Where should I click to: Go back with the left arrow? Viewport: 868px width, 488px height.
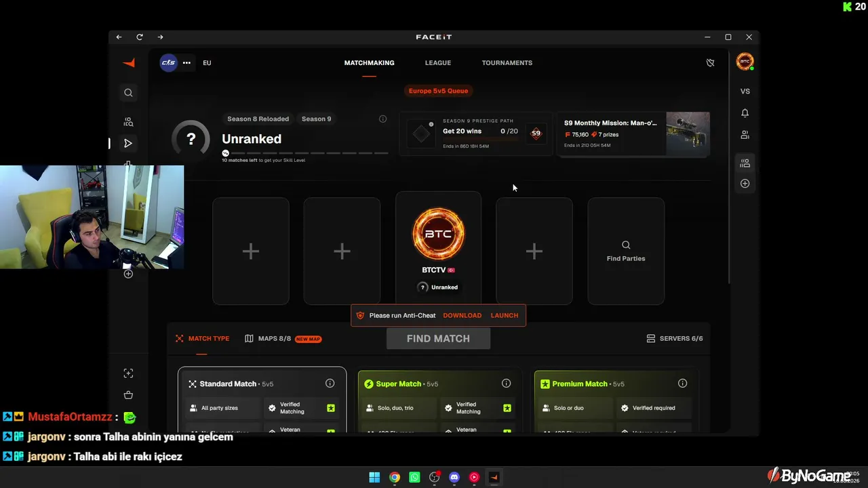(x=119, y=37)
